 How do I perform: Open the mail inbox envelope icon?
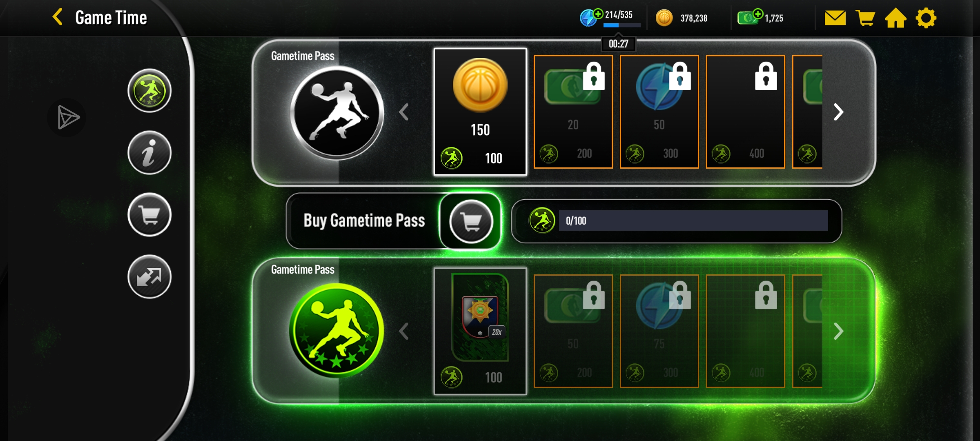(835, 18)
